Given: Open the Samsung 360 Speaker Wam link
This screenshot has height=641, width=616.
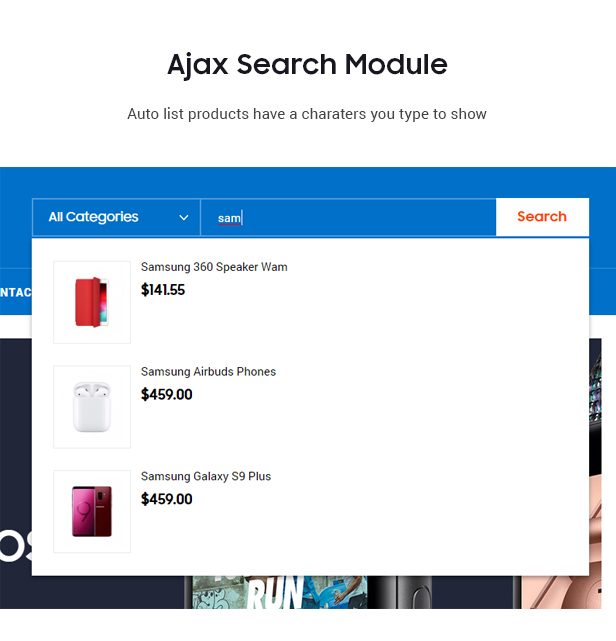Looking at the screenshot, I should 214,267.
